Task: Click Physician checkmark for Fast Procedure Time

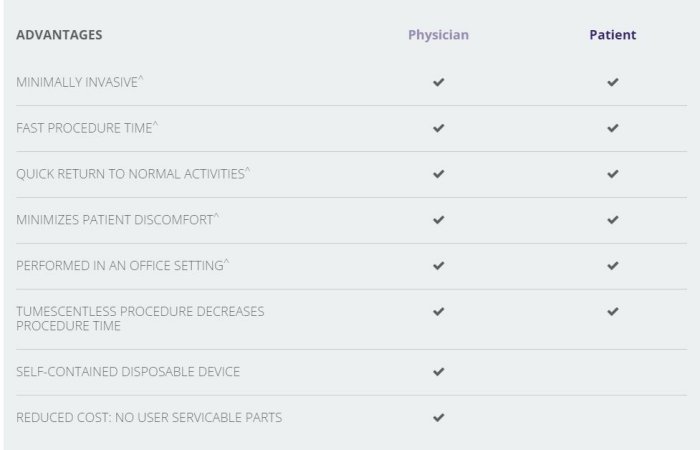Action: coord(438,128)
